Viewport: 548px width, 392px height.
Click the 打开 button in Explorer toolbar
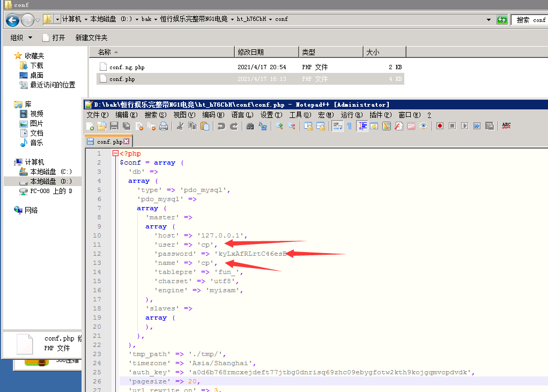pyautogui.click(x=54, y=38)
